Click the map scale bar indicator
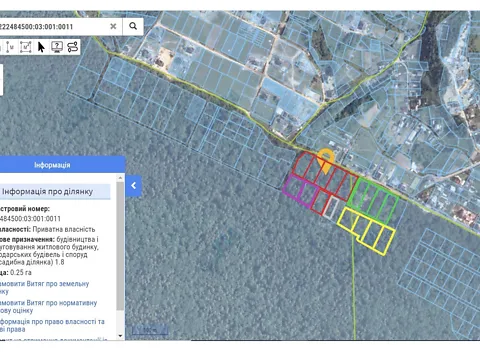480x360 pixels. [x=150, y=330]
